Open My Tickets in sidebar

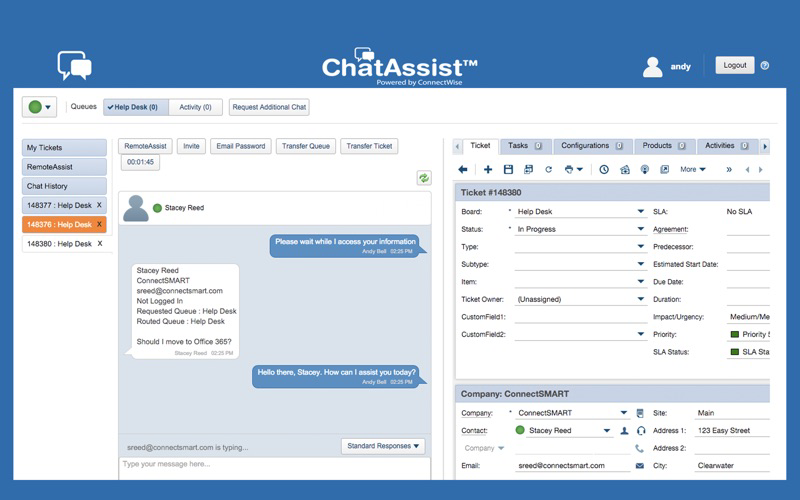tap(64, 147)
